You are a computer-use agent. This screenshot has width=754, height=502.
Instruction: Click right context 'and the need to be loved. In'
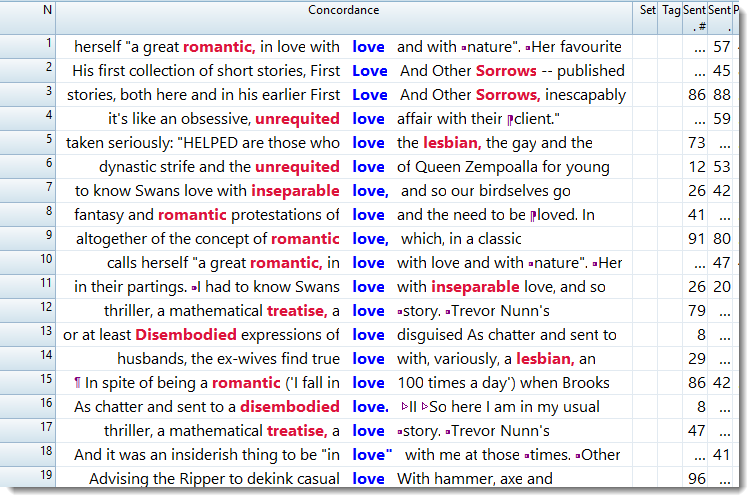click(496, 215)
